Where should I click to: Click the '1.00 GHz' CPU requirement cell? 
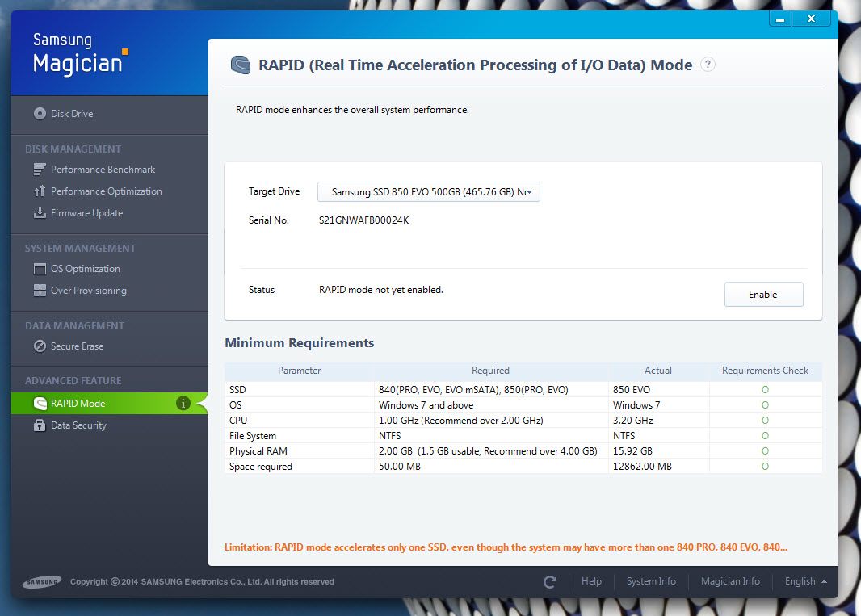(460, 421)
